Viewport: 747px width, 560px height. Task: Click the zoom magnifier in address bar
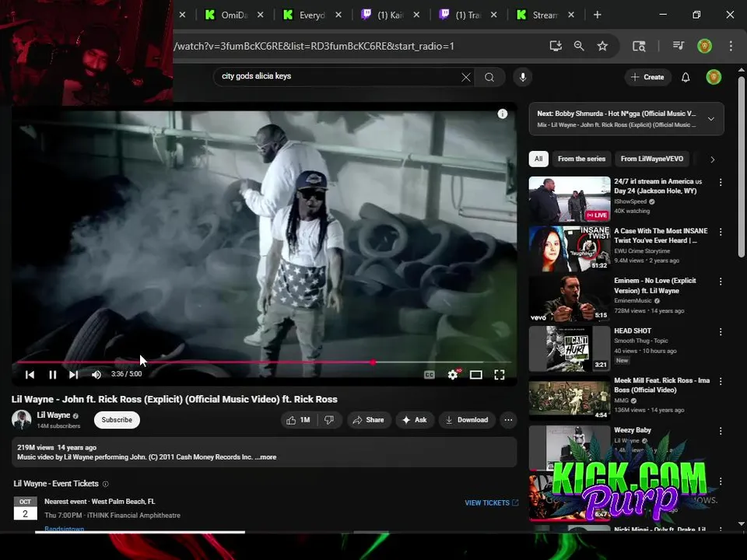[579, 46]
